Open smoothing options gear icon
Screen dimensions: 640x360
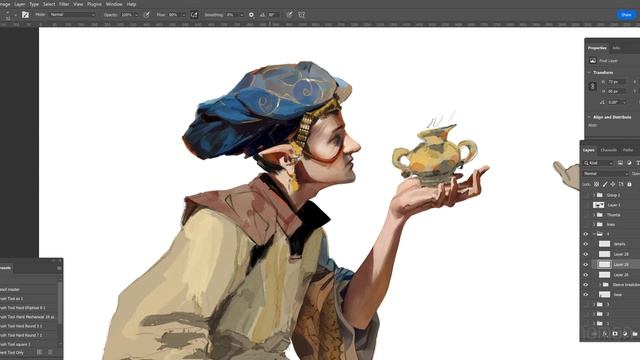(x=251, y=15)
